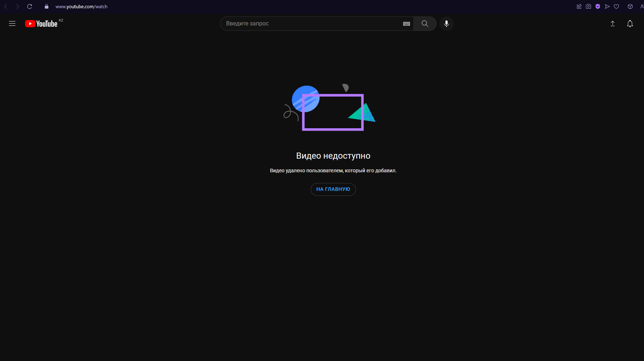Open the on-screen keyboard in search box

pos(406,24)
